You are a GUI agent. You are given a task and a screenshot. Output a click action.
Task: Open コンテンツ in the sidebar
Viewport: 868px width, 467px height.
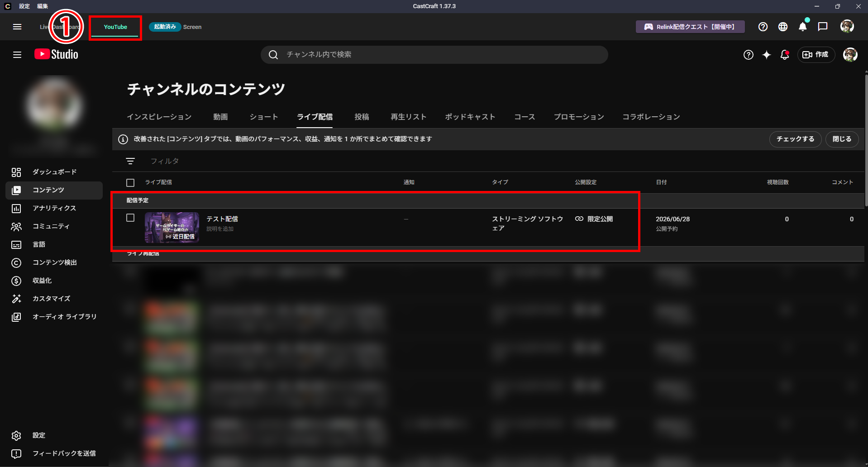pyautogui.click(x=54, y=190)
